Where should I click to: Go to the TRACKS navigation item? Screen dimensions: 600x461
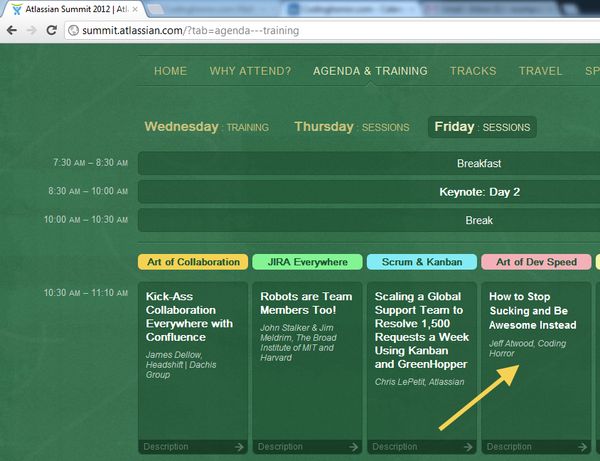click(472, 71)
